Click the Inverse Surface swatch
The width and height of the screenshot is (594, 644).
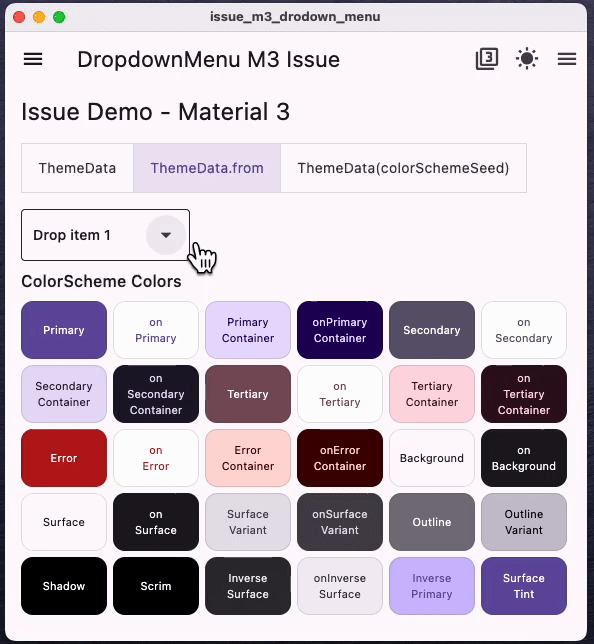click(248, 586)
